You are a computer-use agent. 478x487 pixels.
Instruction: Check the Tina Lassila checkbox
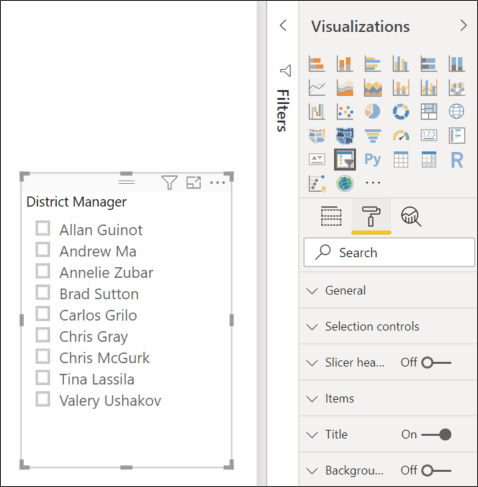[43, 378]
